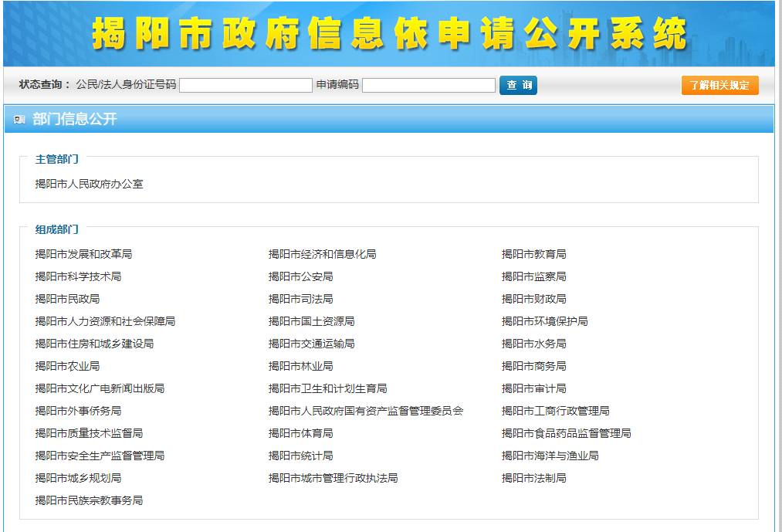
Task: Open 揭阳市文化广电新闻出版局
Action: pyautogui.click(x=100, y=389)
